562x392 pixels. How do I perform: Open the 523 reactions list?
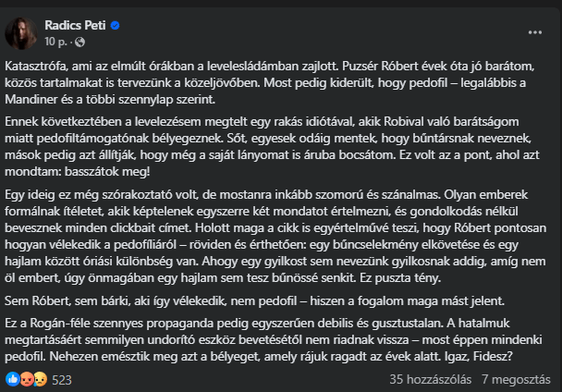(62, 380)
